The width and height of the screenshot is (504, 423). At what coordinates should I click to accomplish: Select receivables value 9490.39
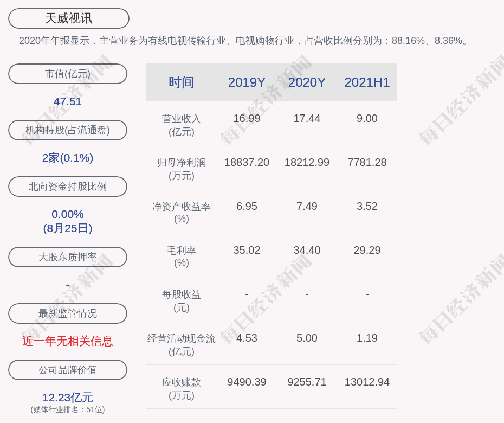pyautogui.click(x=247, y=382)
